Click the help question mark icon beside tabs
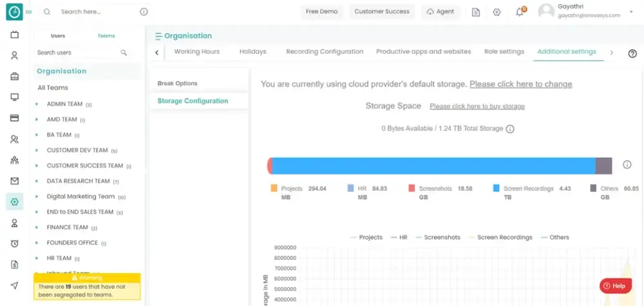The height and width of the screenshot is (306, 644). tap(632, 53)
